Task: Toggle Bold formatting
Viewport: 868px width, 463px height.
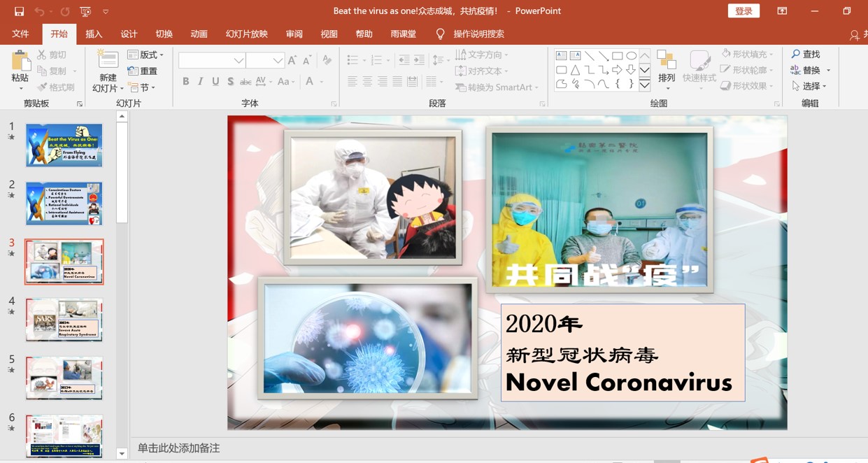Action: 185,82
